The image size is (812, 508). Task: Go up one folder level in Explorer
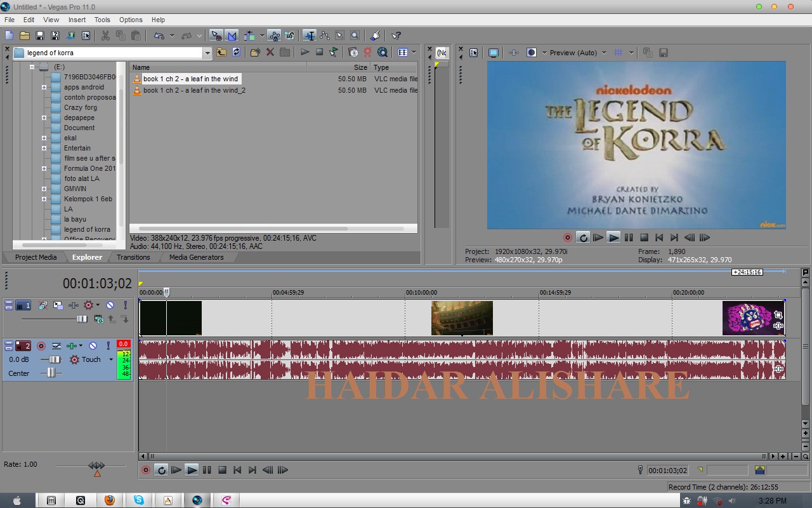pos(221,53)
